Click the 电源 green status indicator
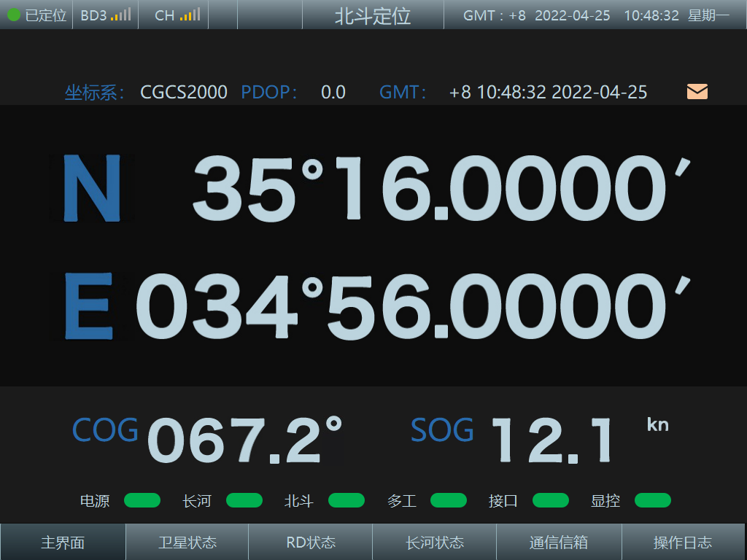 pos(142,500)
